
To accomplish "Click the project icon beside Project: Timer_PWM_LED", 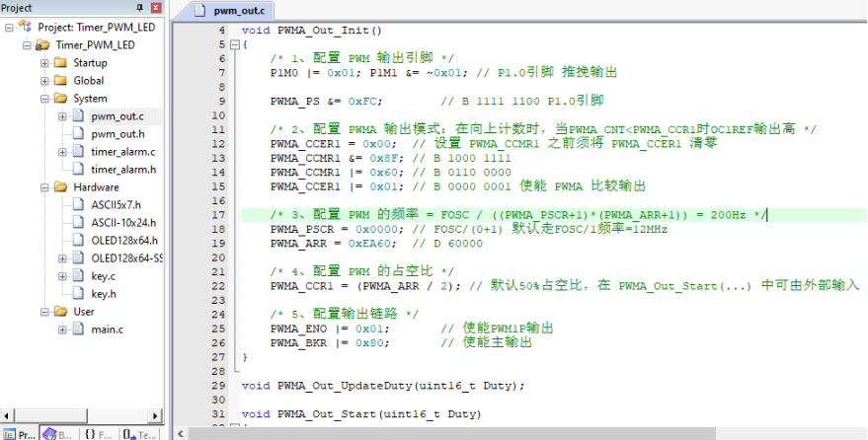I will (25, 27).
